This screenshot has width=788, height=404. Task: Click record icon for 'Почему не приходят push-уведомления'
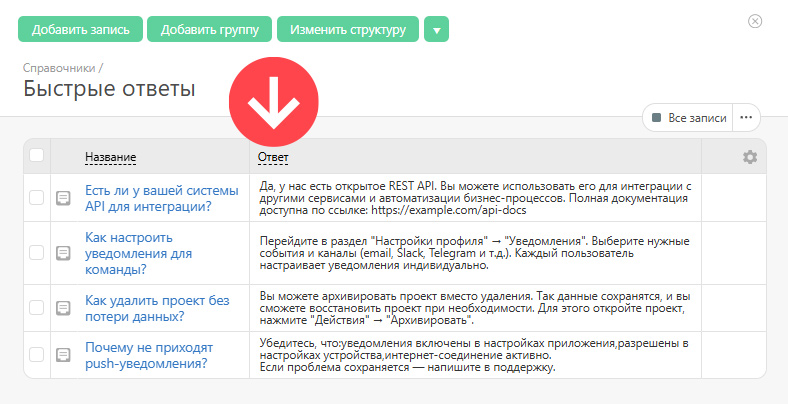63,355
